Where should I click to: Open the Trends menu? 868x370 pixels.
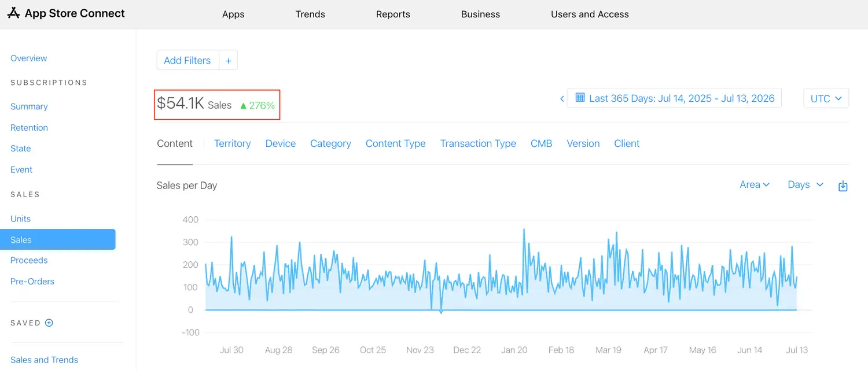[x=310, y=14]
